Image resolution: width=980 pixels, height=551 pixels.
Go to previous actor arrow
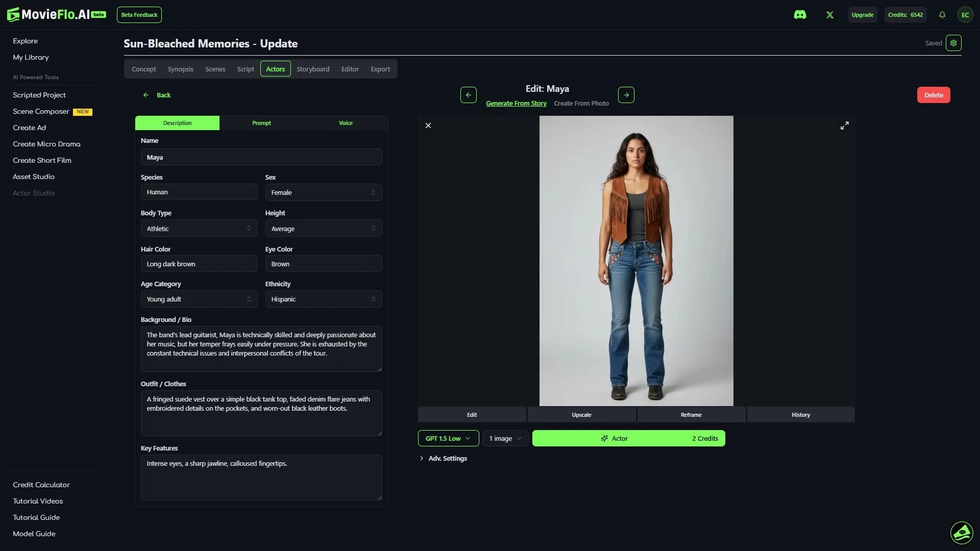point(468,95)
